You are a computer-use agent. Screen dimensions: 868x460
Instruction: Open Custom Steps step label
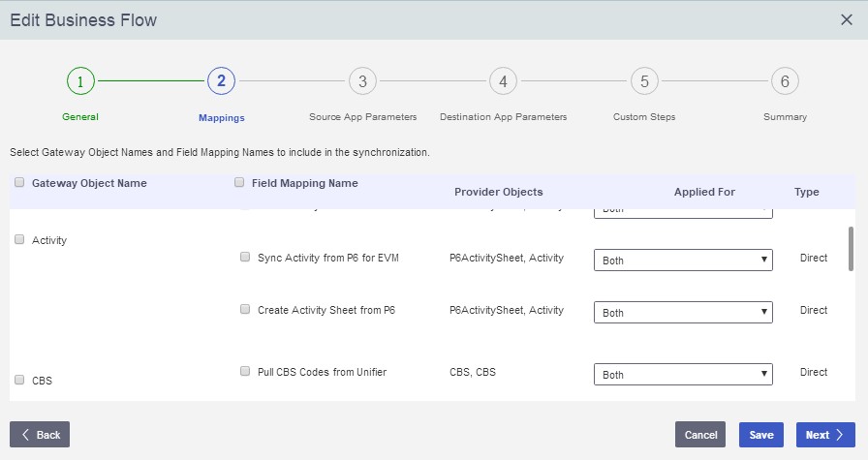click(644, 117)
